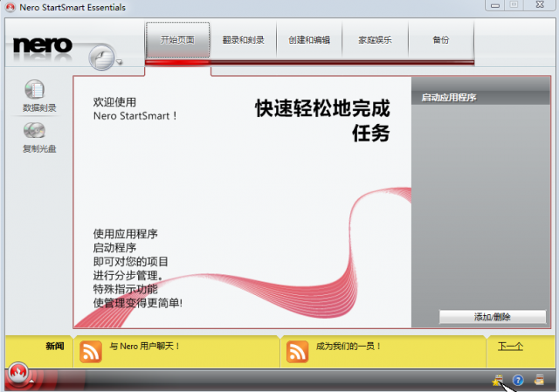Screen dimensions: 559x392
Task: Click the red Nero flame button
Action: 18,373
